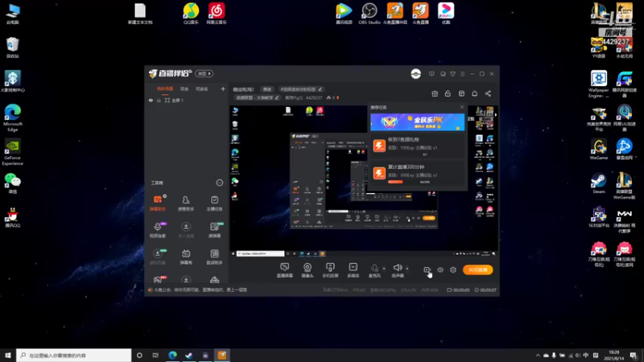Open WeGame desktop shortcut

pos(598,150)
